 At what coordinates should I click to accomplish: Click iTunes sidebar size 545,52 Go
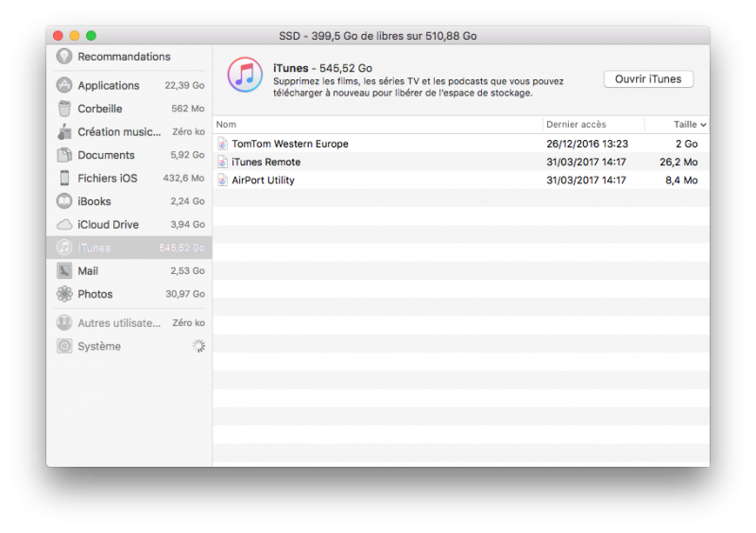(181, 248)
